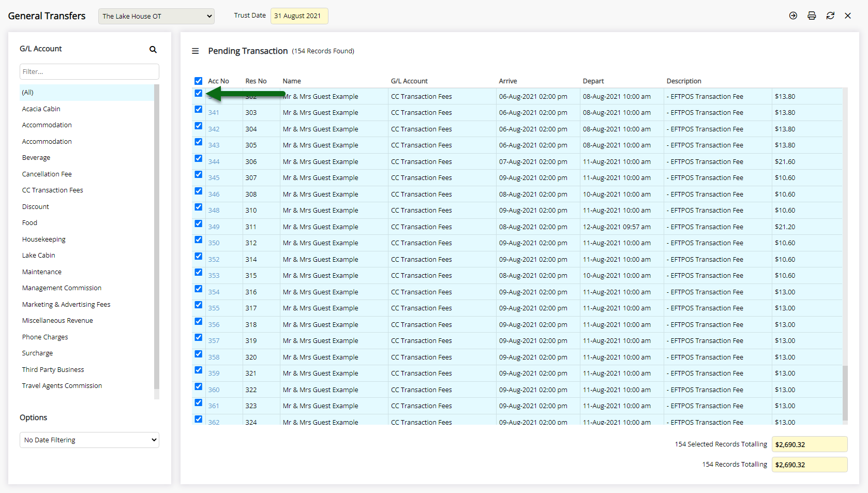Viewport: 868px width, 493px height.
Task: Open the No Date Filtering dropdown
Action: click(89, 440)
